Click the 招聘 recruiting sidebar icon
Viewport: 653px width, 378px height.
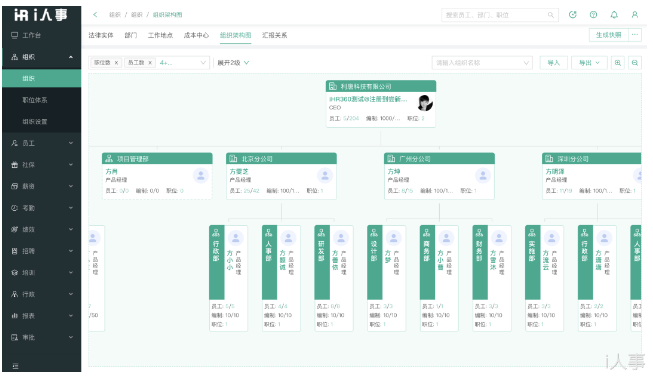click(15, 251)
